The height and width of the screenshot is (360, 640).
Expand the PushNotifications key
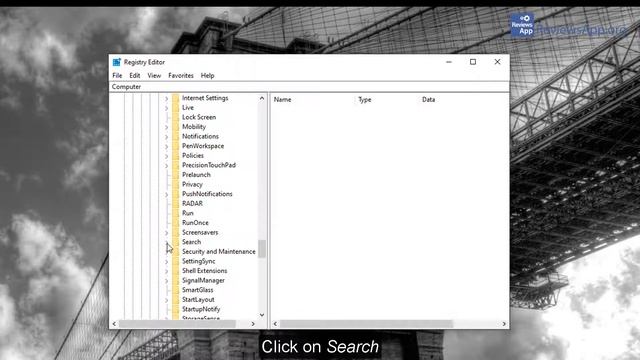click(x=166, y=194)
